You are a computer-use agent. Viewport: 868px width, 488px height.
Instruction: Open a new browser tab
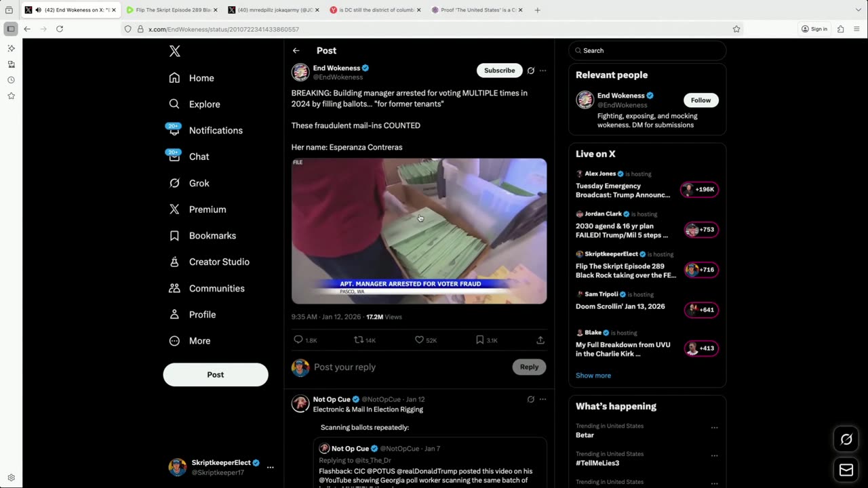(537, 10)
